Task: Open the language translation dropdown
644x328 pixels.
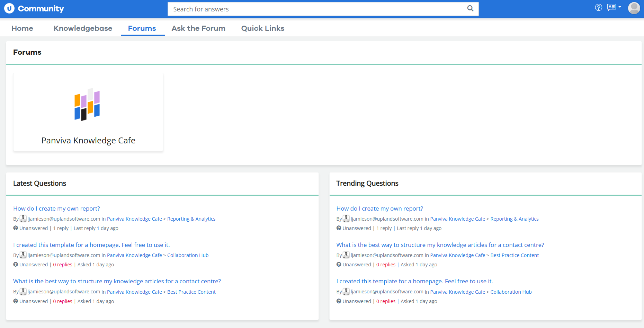Action: (x=614, y=7)
